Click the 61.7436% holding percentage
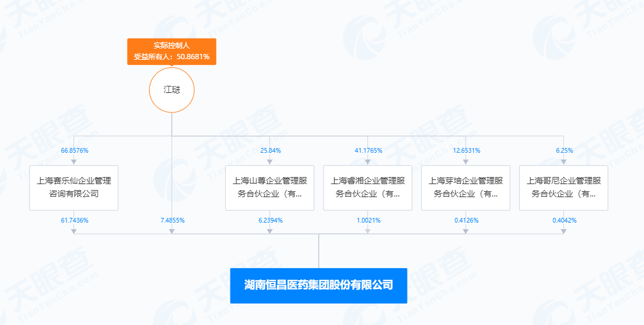The image size is (644, 325). click(75, 220)
